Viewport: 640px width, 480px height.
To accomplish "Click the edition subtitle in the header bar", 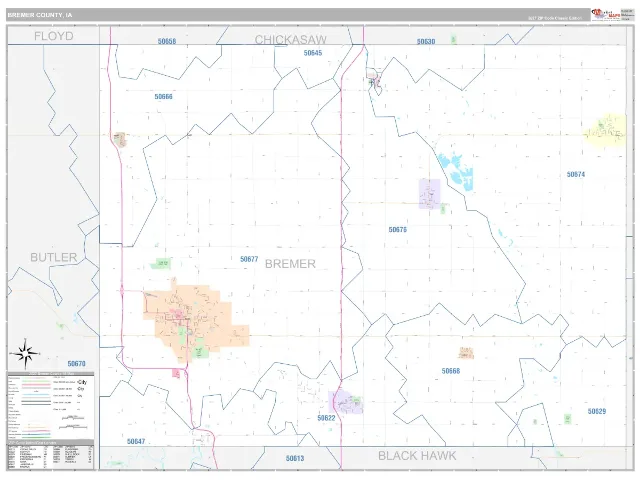I will [x=555, y=18].
